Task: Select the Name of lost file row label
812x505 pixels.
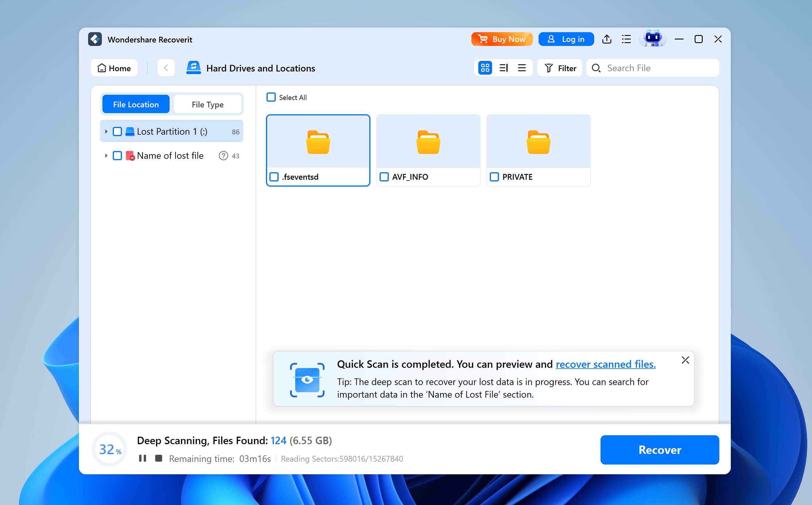Action: tap(170, 156)
